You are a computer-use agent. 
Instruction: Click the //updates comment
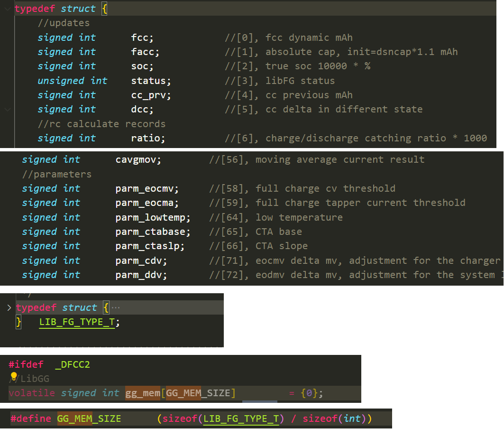pos(64,23)
